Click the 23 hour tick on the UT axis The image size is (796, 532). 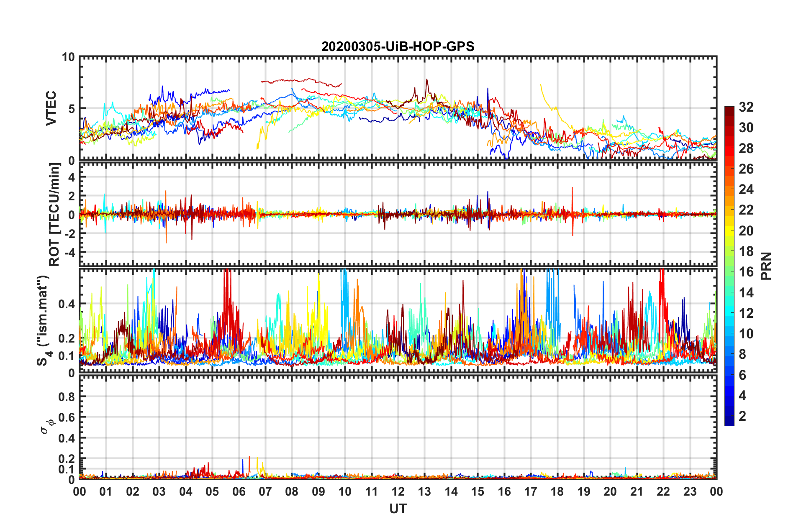[x=690, y=491]
